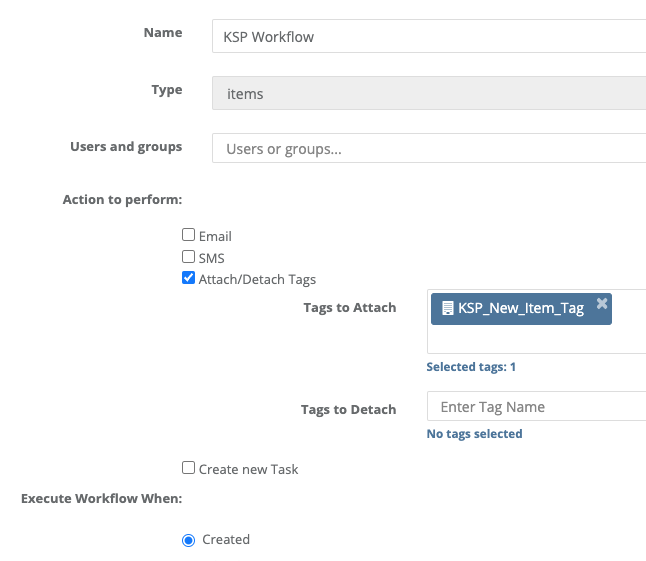Select the Created radio button
646x561 pixels.
(188, 540)
